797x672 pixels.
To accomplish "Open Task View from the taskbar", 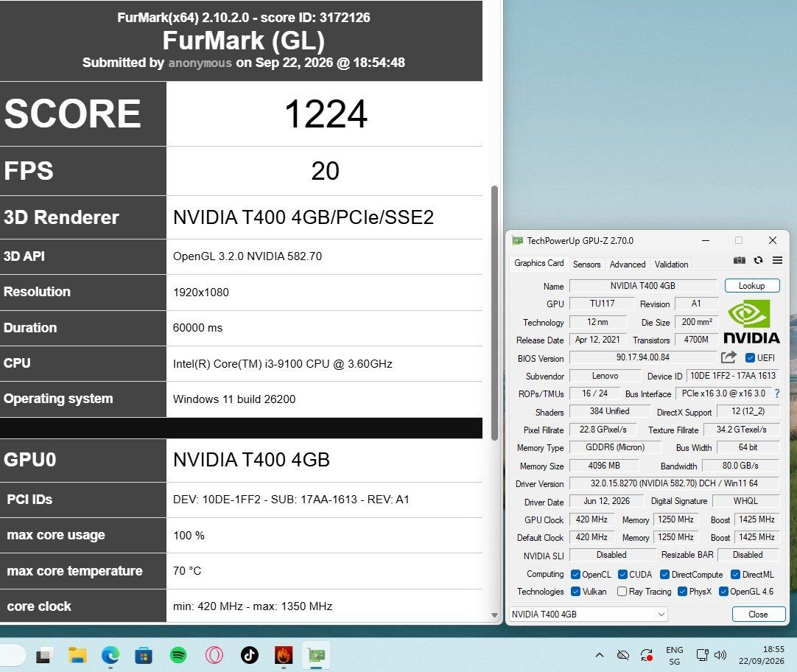I will click(x=44, y=656).
